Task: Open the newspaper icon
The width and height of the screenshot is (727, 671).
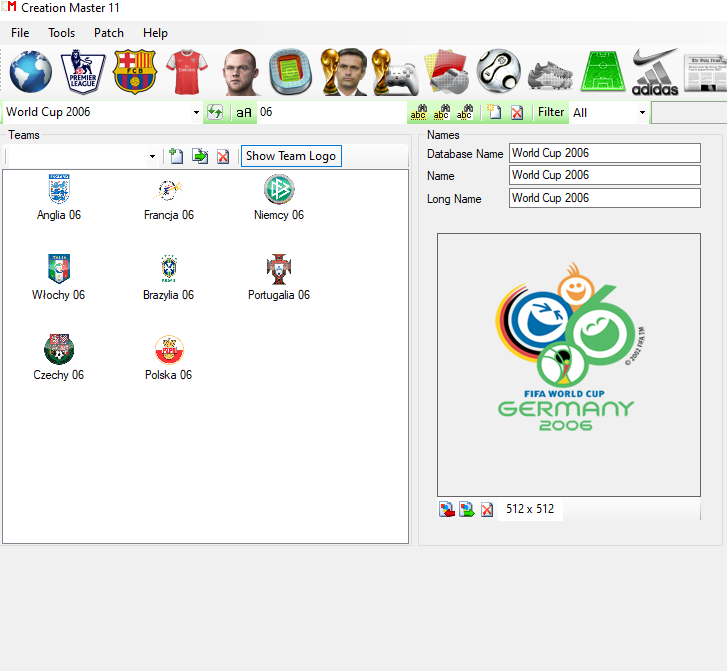Action: (705, 73)
